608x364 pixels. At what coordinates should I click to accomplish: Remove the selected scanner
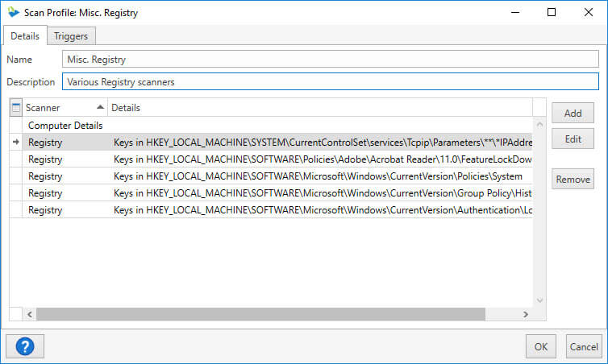click(x=573, y=180)
